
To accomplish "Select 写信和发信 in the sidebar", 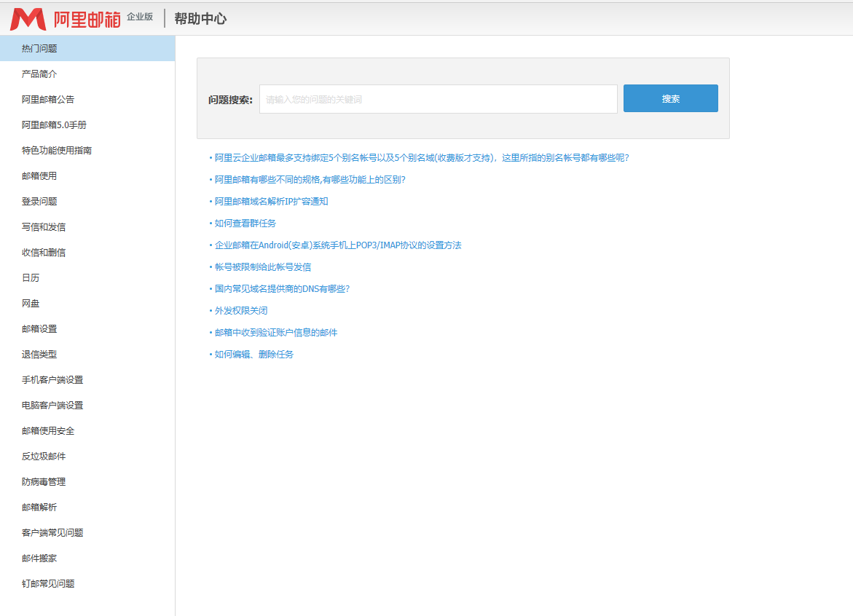I will point(44,227).
